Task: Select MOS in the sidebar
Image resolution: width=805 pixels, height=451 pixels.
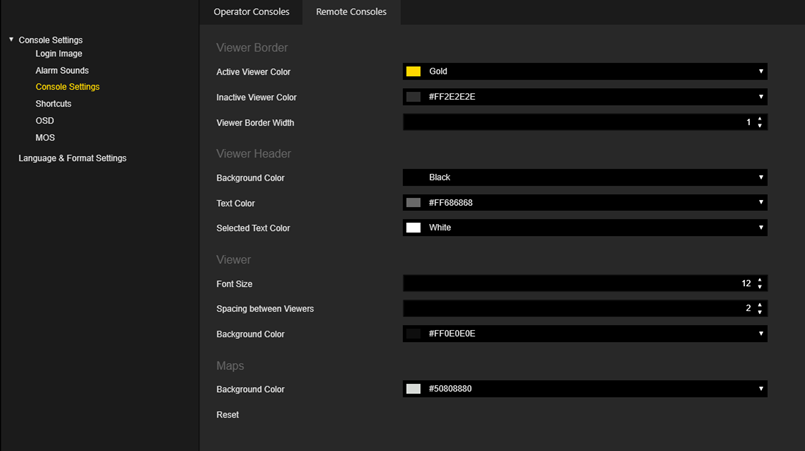Action: coord(45,138)
